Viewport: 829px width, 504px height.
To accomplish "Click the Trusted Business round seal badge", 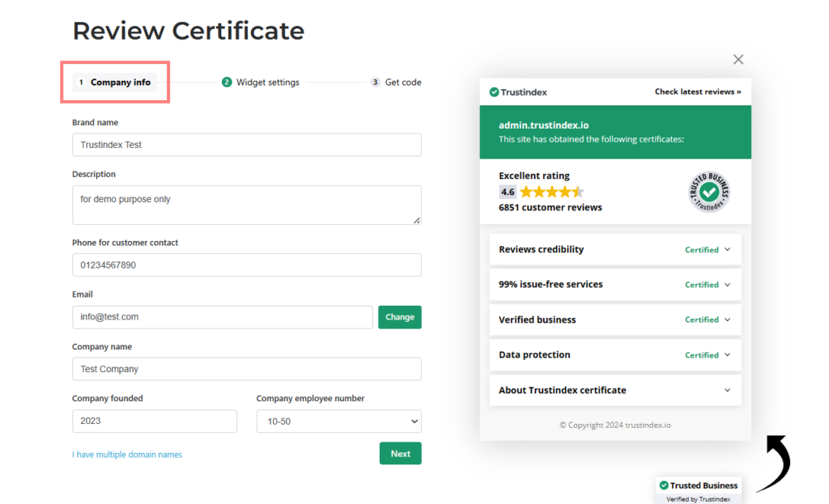I will (708, 192).
